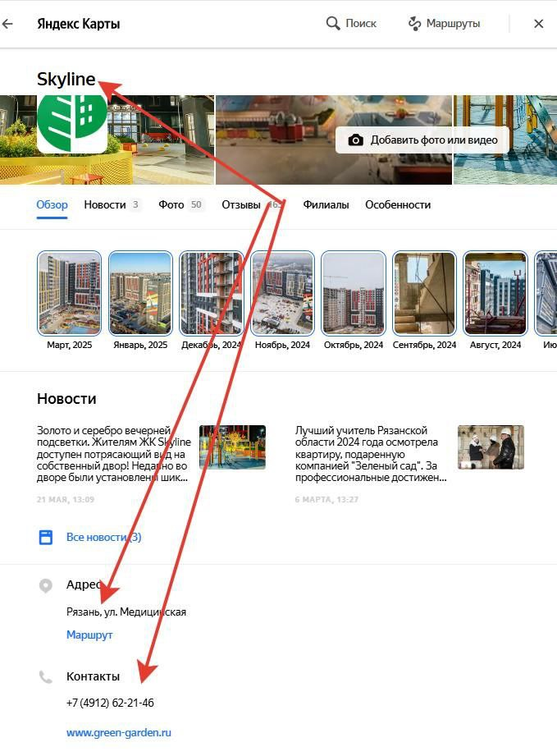Viewport: 557px width, 756px height.
Task: Select the Особенности tab
Action: pyautogui.click(x=398, y=205)
